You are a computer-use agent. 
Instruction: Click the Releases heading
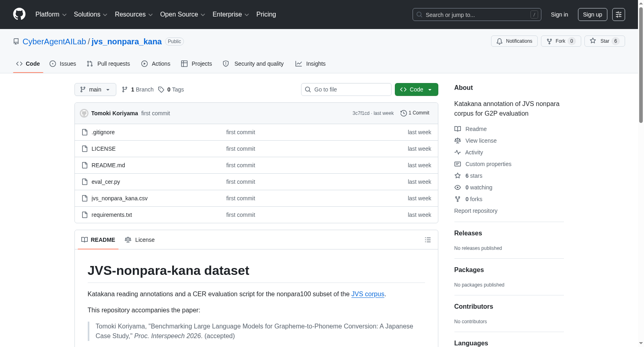[x=468, y=233]
